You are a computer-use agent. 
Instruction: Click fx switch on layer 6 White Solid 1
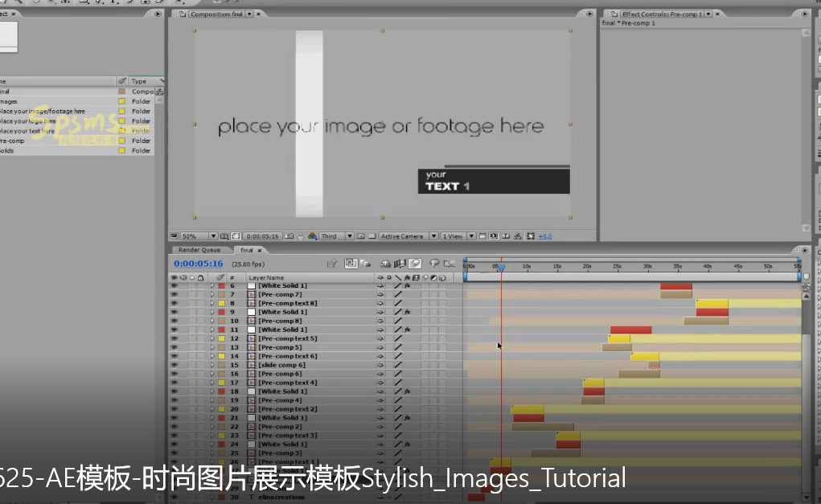pyautogui.click(x=407, y=285)
